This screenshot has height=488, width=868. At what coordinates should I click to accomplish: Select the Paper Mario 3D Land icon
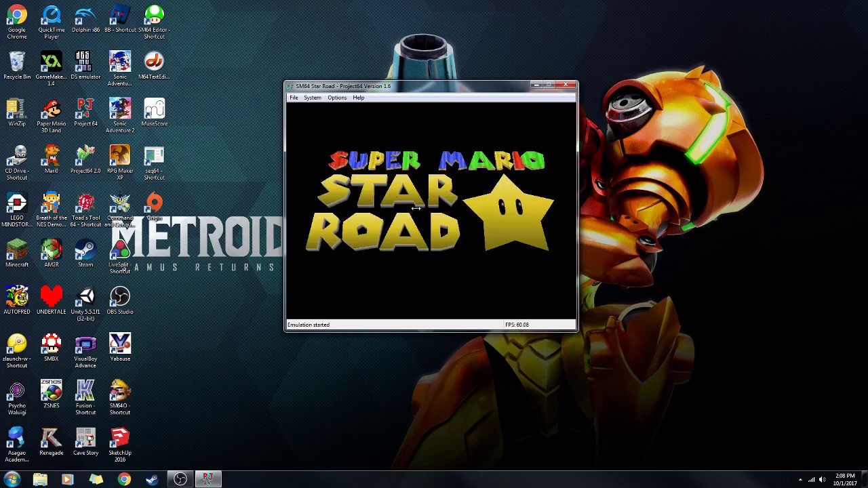tap(52, 115)
